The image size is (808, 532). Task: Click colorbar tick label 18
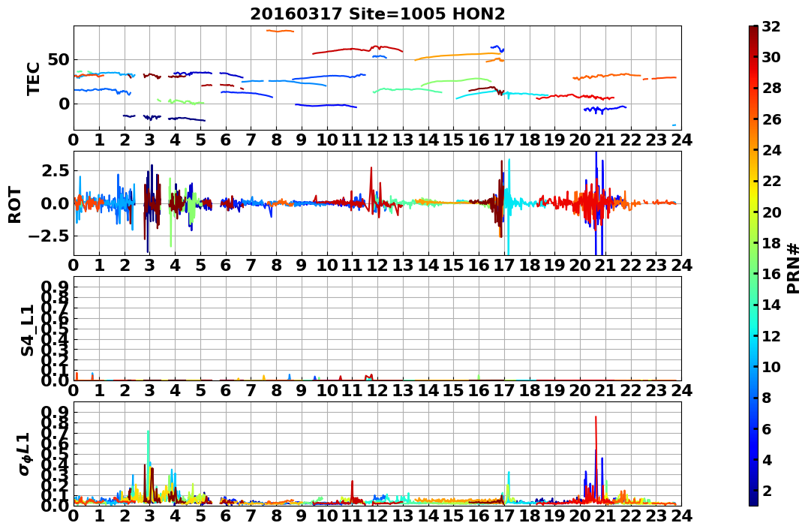[x=771, y=243]
